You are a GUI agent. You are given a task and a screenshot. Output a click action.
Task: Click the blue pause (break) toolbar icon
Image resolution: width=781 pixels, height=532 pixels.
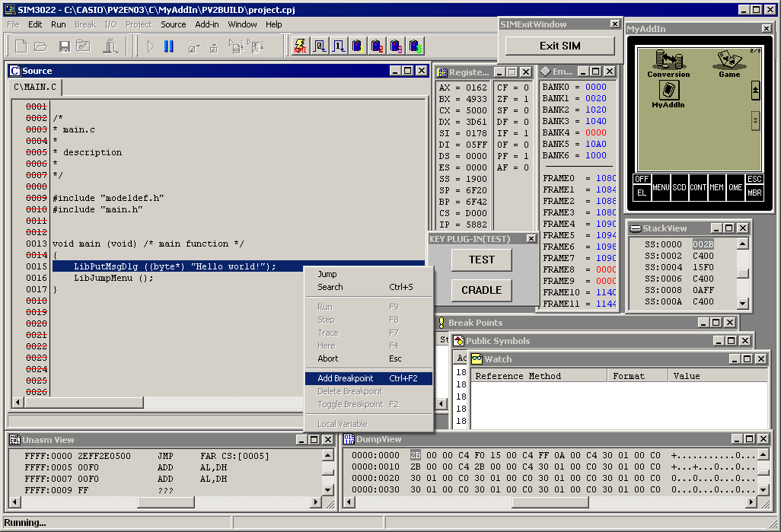point(169,46)
